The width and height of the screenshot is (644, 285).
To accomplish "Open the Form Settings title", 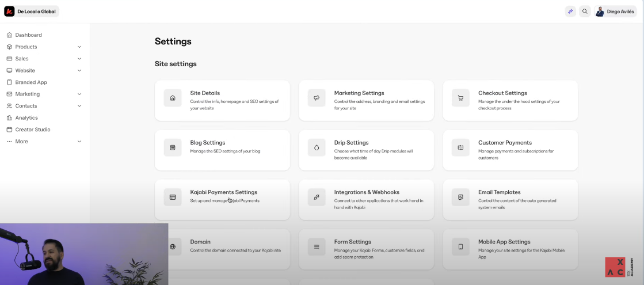I will (352, 242).
